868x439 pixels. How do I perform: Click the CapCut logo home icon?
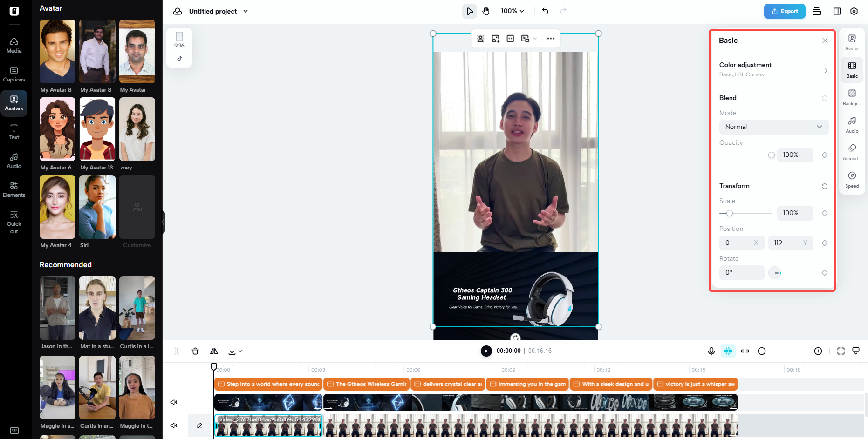pyautogui.click(x=14, y=11)
